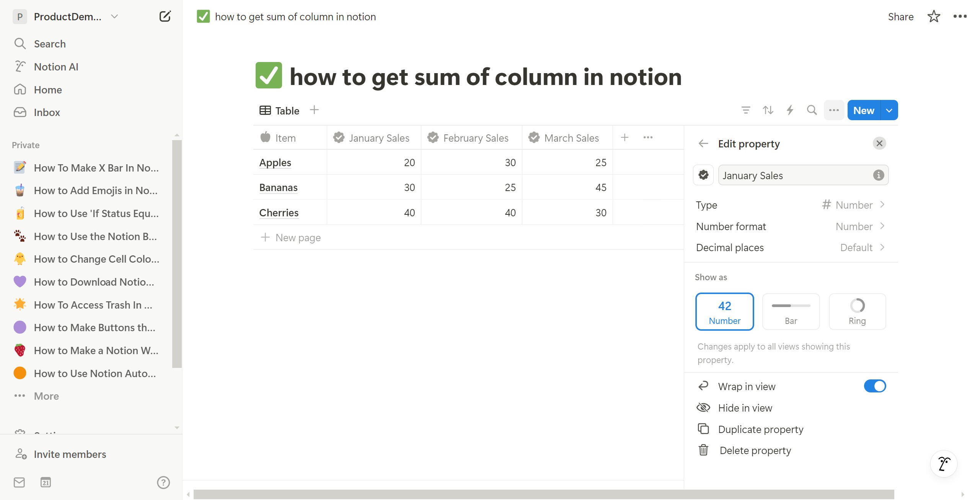Close the Edit property panel
The width and height of the screenshot is (980, 500).
click(879, 143)
